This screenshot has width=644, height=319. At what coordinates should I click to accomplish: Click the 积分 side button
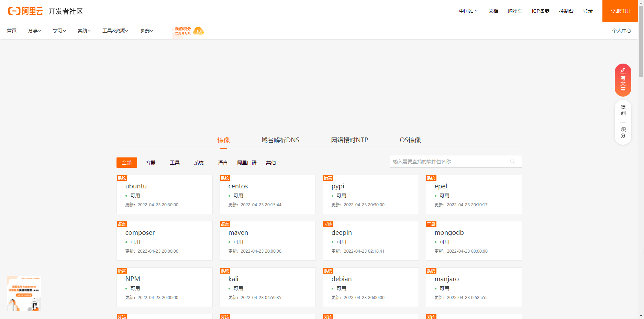point(623,132)
